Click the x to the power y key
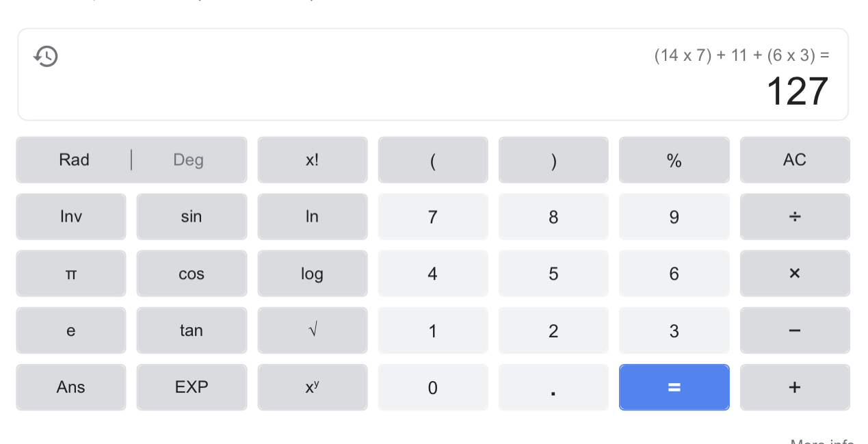Viewport: 868px width, 444px height. coord(312,387)
